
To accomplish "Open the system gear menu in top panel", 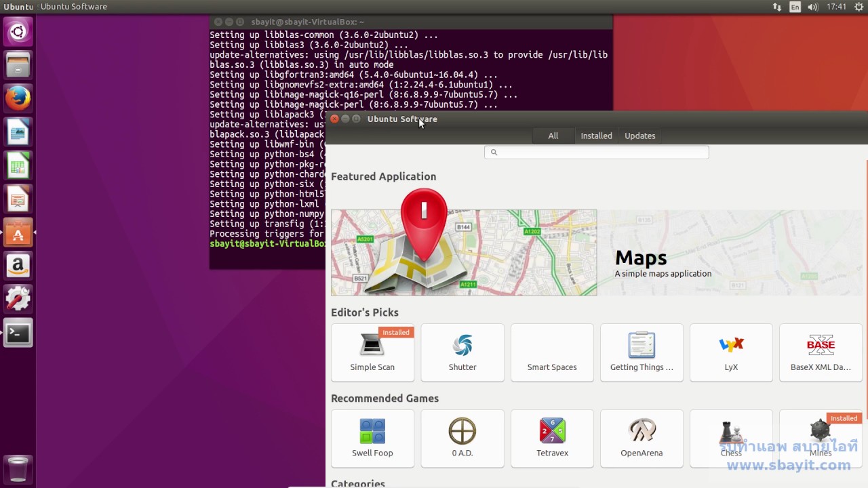I will pyautogui.click(x=859, y=7).
